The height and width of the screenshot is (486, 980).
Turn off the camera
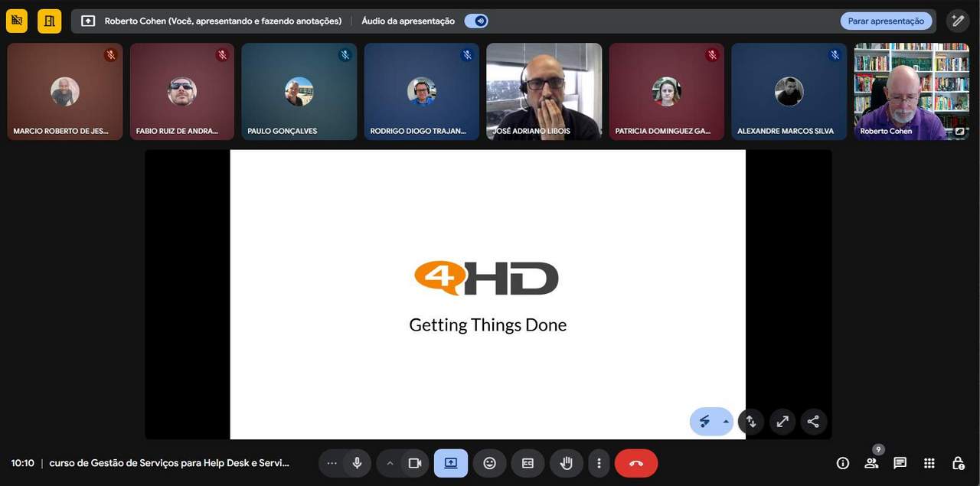(x=415, y=463)
